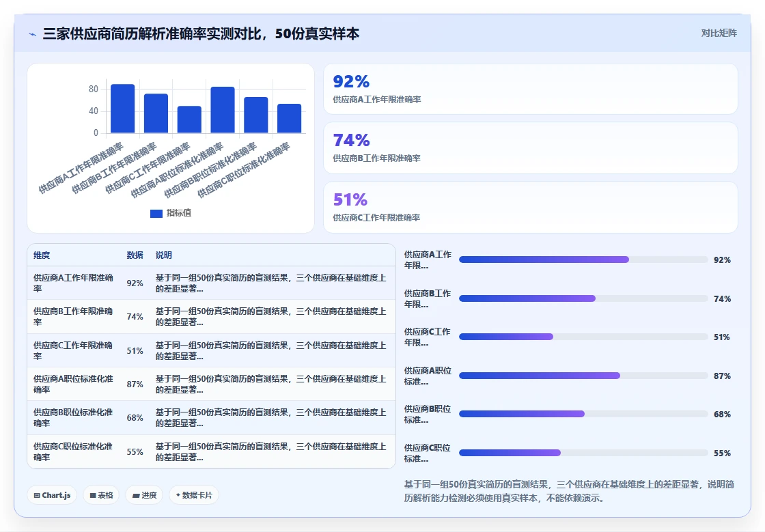Select table cell 供应商A职位标准化准确率
This screenshot has height=532, width=765.
pyautogui.click(x=73, y=384)
